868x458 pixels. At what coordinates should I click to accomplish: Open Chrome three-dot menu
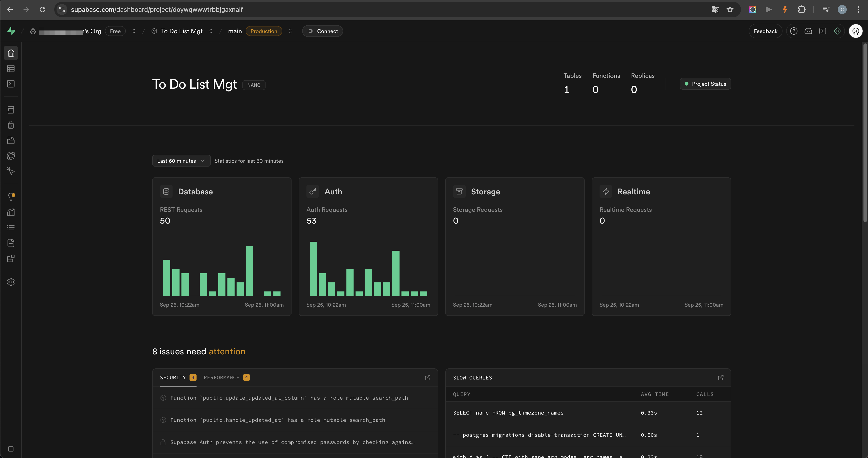858,10
